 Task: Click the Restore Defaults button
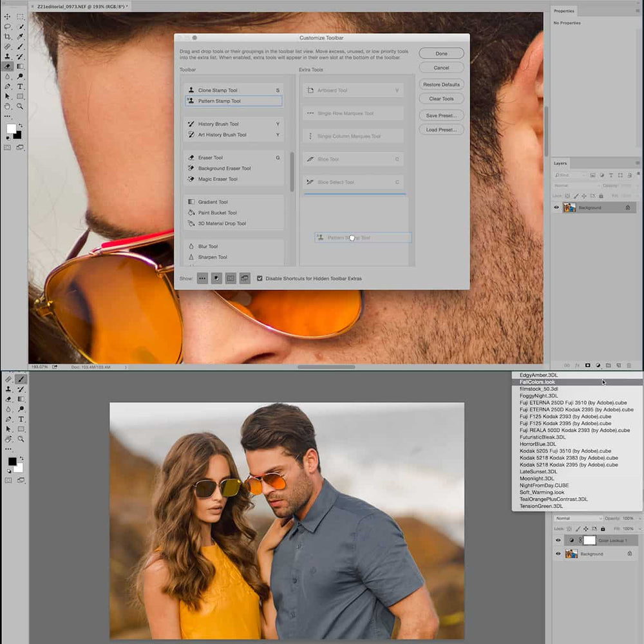(442, 84)
